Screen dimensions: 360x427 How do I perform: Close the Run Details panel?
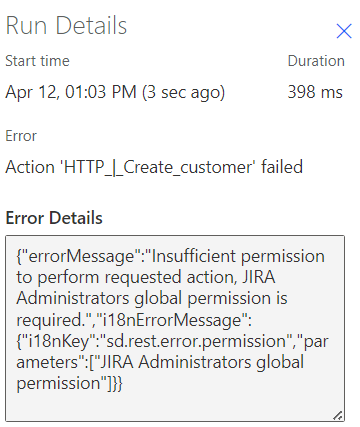[x=344, y=31]
